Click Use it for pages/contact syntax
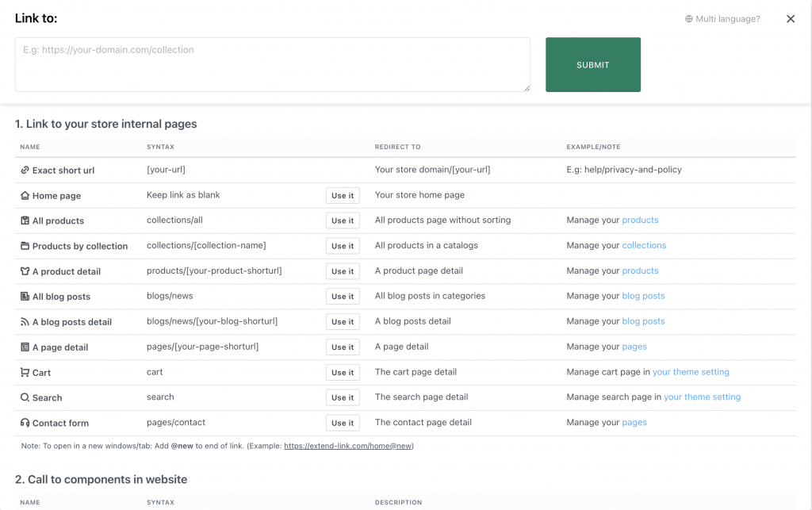The height and width of the screenshot is (510, 812). [x=343, y=423]
